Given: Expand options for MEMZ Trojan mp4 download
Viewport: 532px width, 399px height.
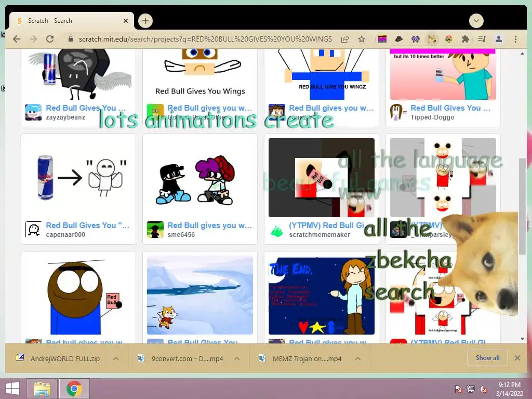Looking at the screenshot, I should pos(358,358).
